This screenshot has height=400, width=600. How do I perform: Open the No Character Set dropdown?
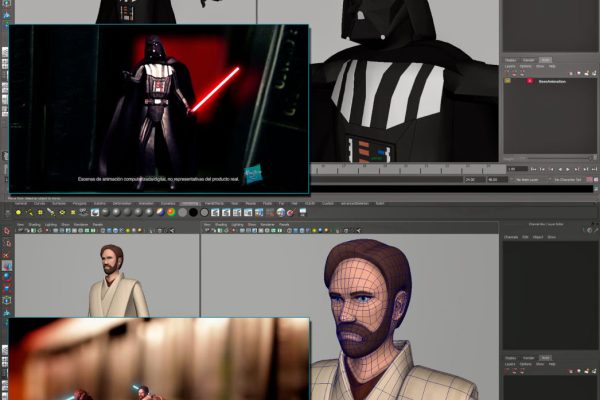(568, 180)
